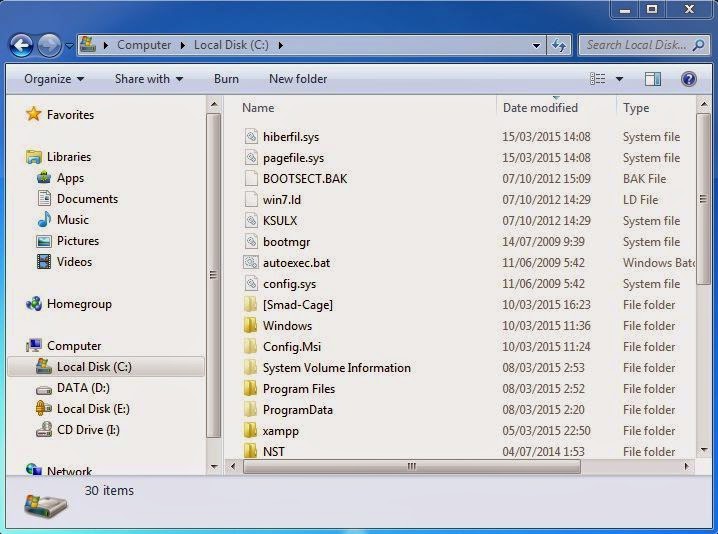Select Homegroup in navigation pane
718x534 pixels.
tap(79, 304)
